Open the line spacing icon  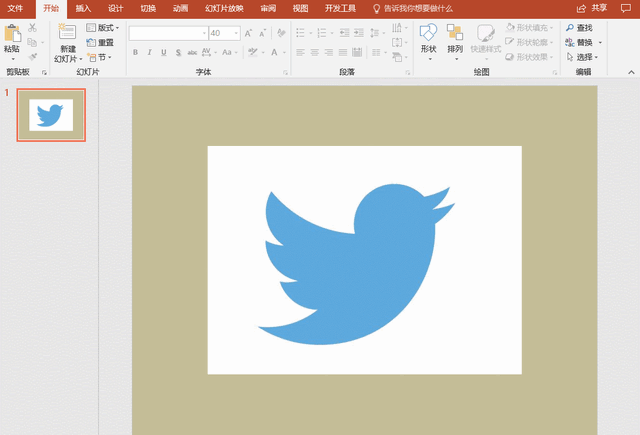[375, 33]
